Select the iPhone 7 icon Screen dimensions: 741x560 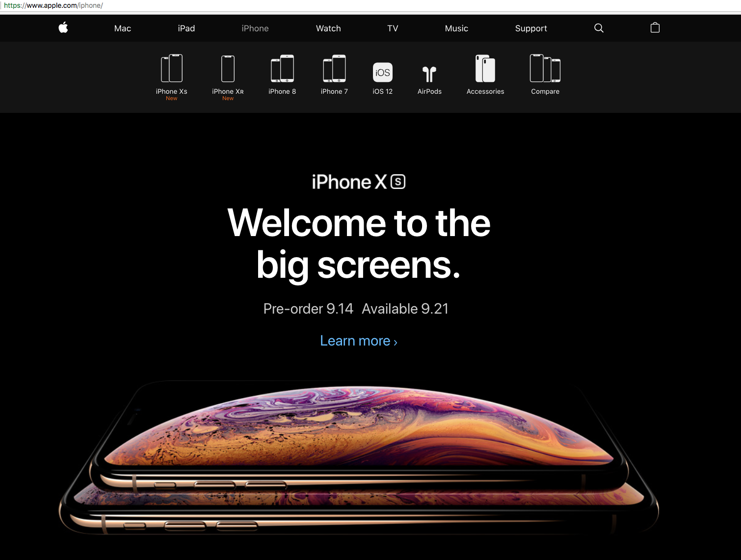pyautogui.click(x=334, y=68)
